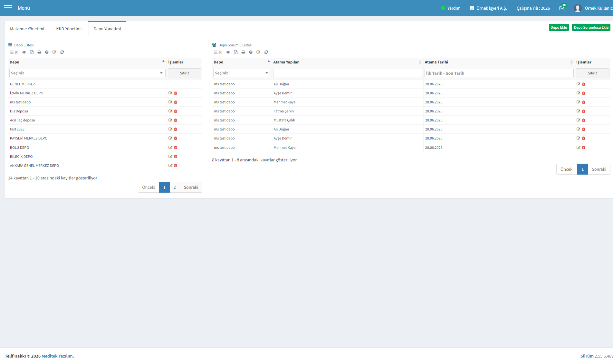Click the Mustafa Çelik name cell

(284, 120)
